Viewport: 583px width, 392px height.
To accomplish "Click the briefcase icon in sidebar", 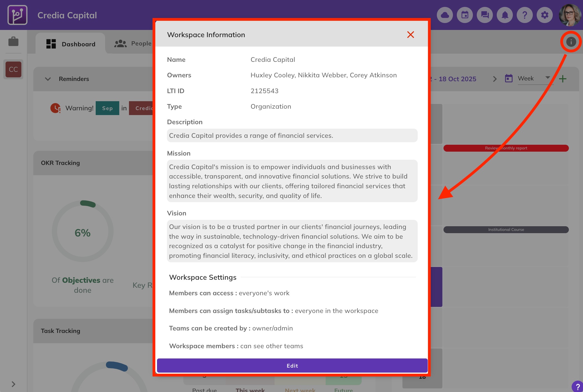I will (13, 42).
